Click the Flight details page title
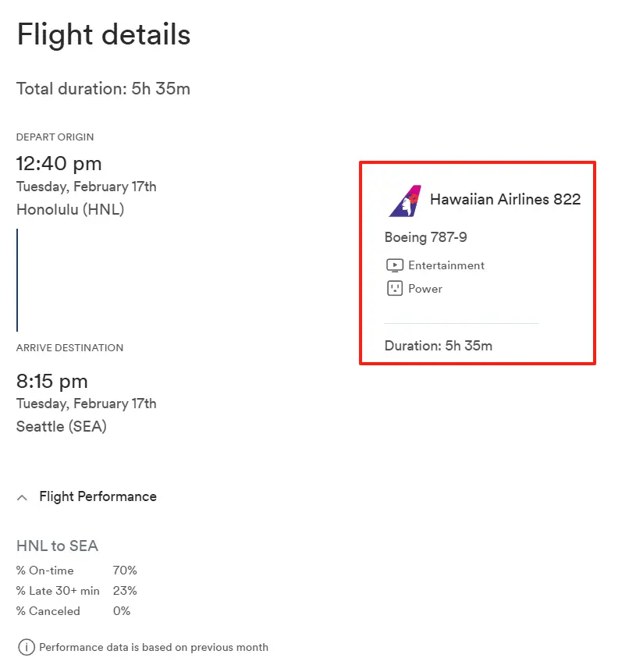 [x=104, y=34]
